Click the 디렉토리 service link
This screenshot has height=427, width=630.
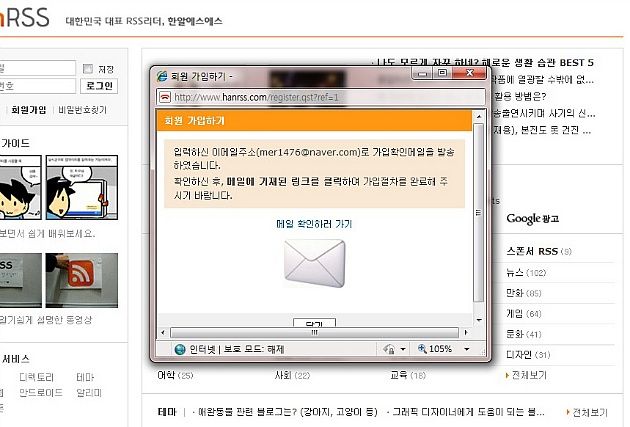(37, 377)
